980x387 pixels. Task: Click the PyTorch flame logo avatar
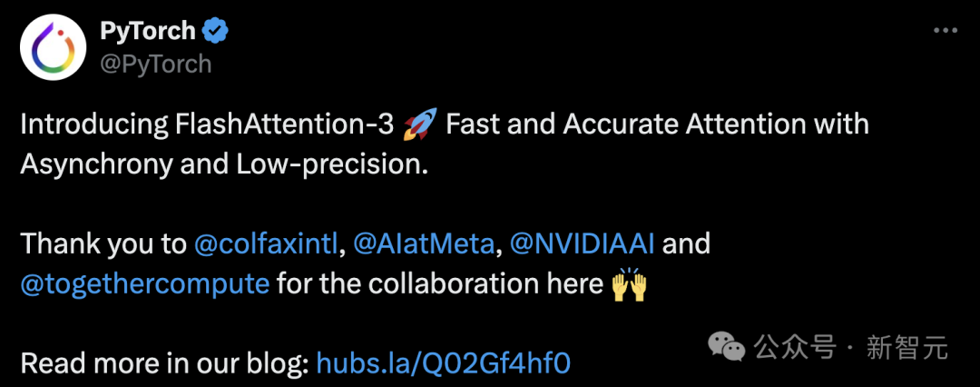pos(53,47)
